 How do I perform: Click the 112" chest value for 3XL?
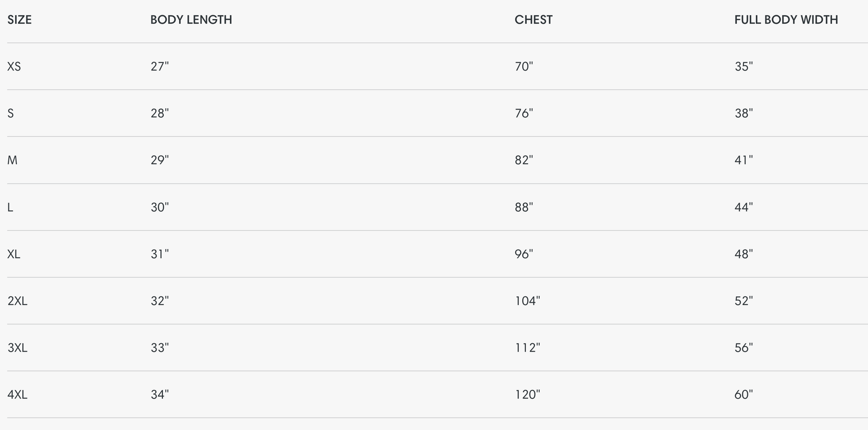click(527, 348)
